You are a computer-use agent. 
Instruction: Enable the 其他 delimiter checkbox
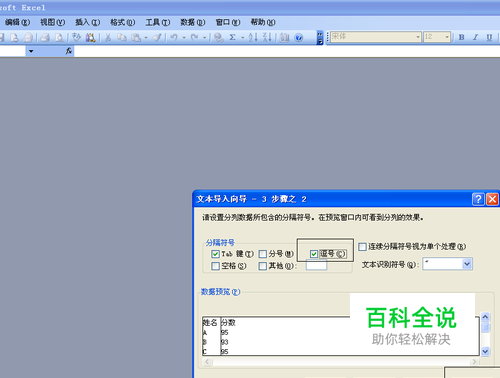coord(263,266)
